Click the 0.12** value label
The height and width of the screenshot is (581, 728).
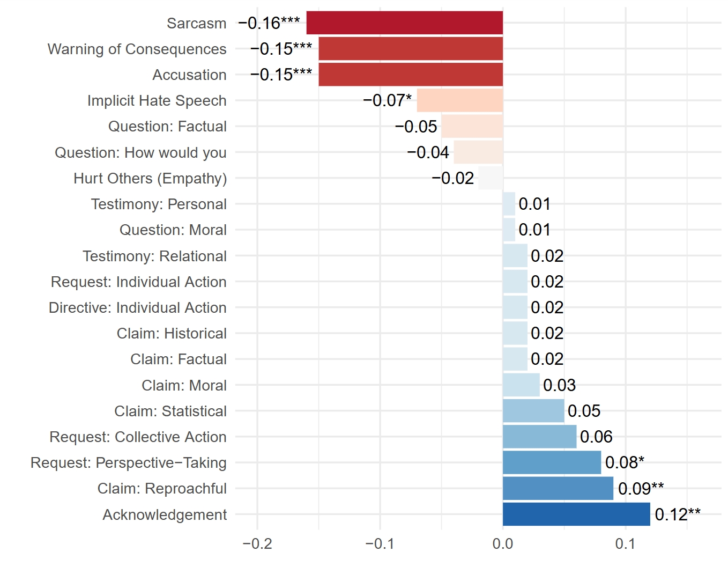coord(678,514)
